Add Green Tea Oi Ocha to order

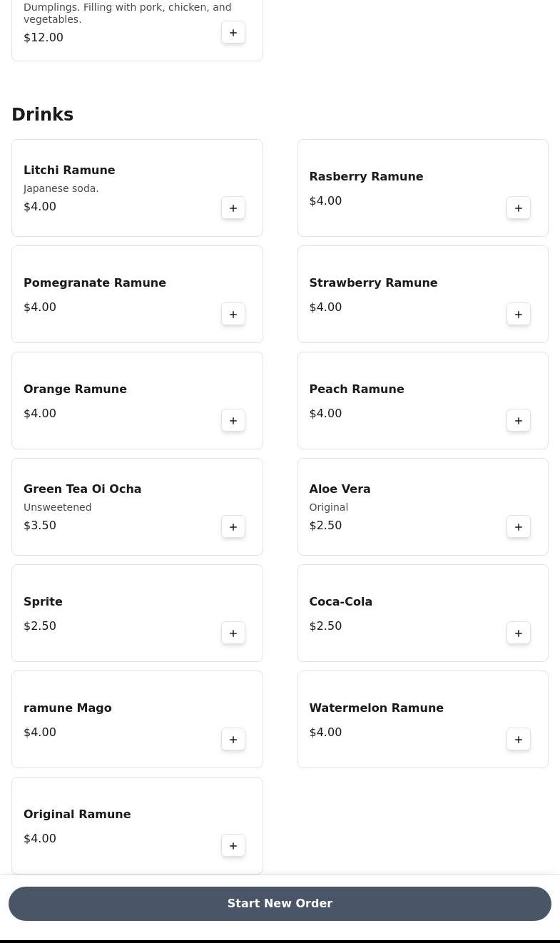[233, 527]
